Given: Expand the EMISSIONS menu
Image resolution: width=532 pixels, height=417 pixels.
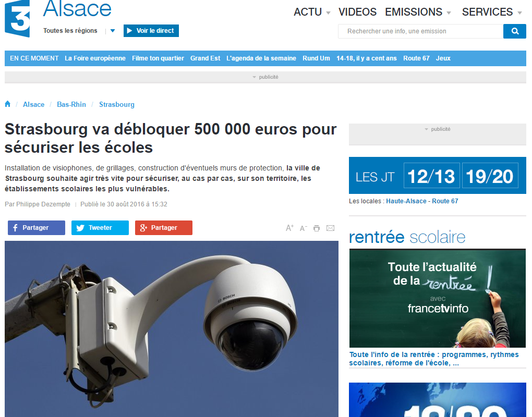Looking at the screenshot, I should click(418, 12).
